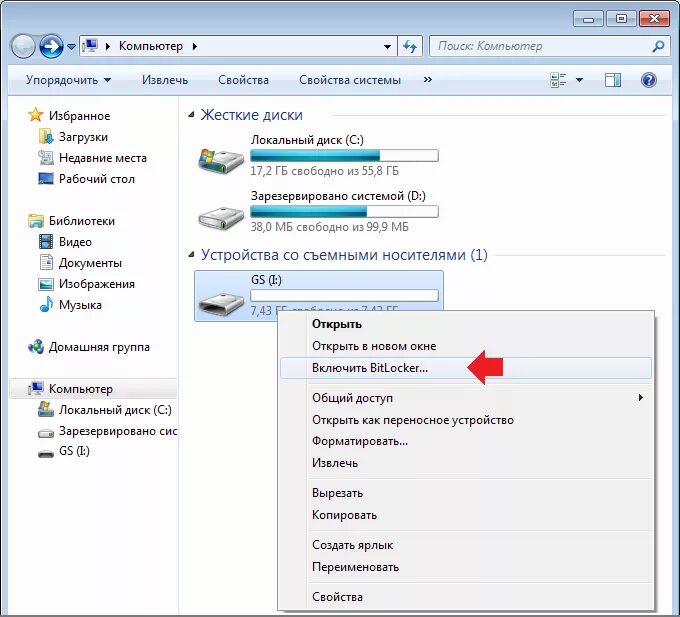Viewport: 680px width, 617px height.
Task: Expand arrow after Компьютер in address bar
Action: point(195,46)
